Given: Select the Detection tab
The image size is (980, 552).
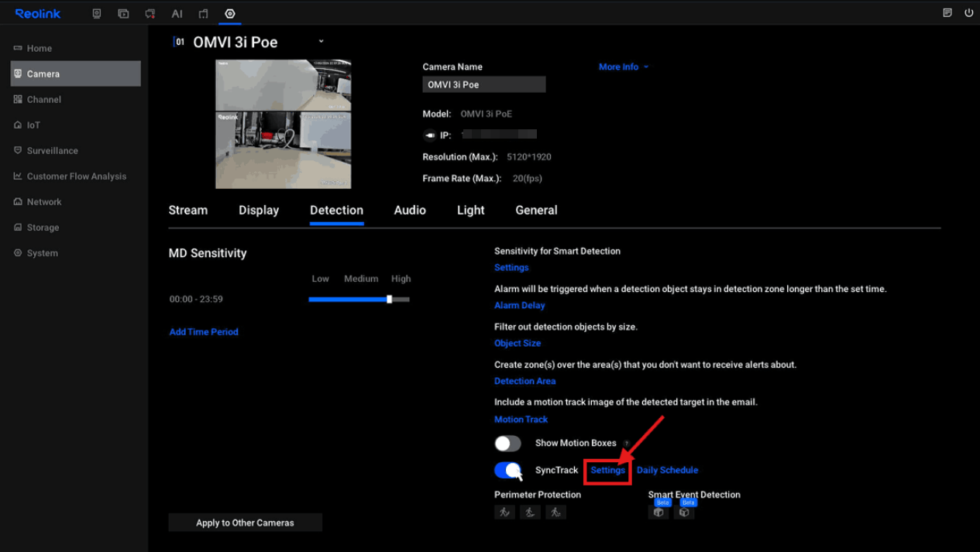Looking at the screenshot, I should 336,210.
